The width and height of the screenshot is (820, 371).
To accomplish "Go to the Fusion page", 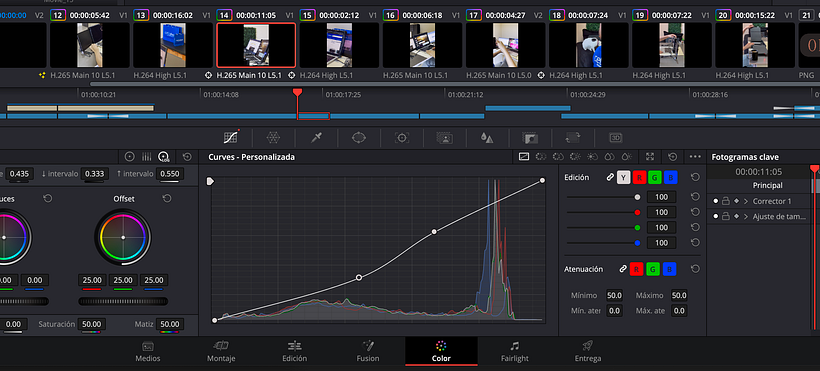I will (x=368, y=352).
